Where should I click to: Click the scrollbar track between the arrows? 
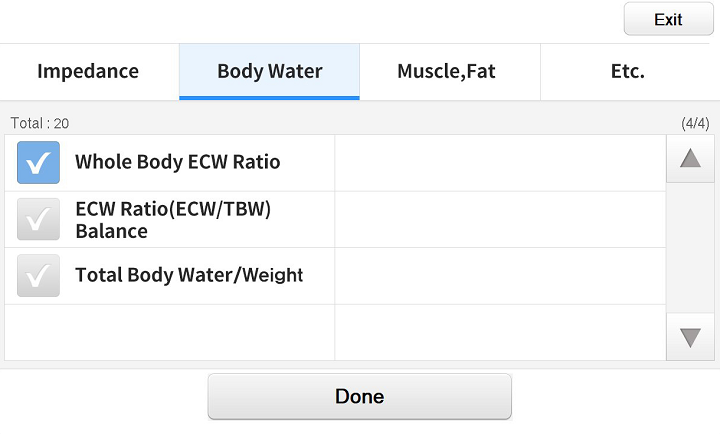(x=690, y=248)
